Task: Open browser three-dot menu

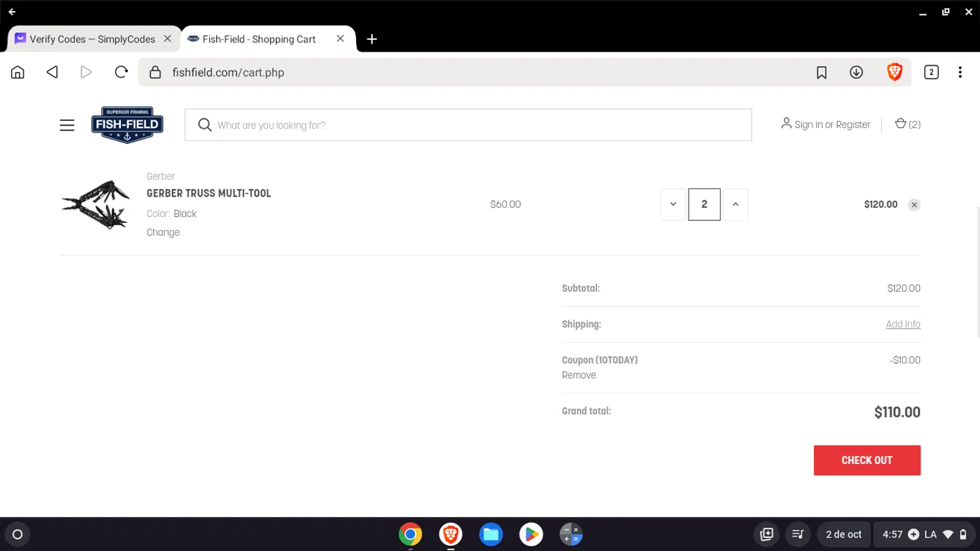Action: pyautogui.click(x=960, y=73)
